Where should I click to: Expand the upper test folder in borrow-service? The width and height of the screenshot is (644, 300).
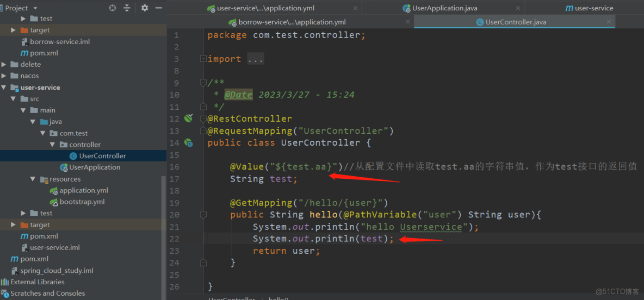(23, 18)
